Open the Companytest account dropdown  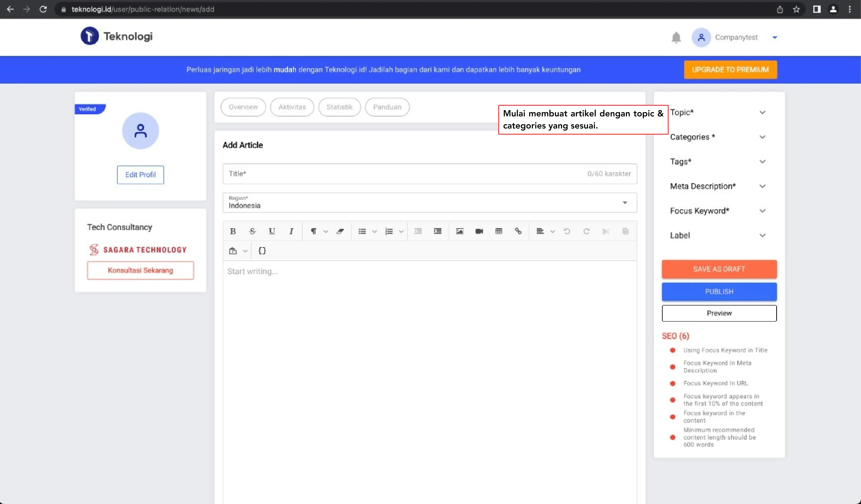click(x=775, y=37)
